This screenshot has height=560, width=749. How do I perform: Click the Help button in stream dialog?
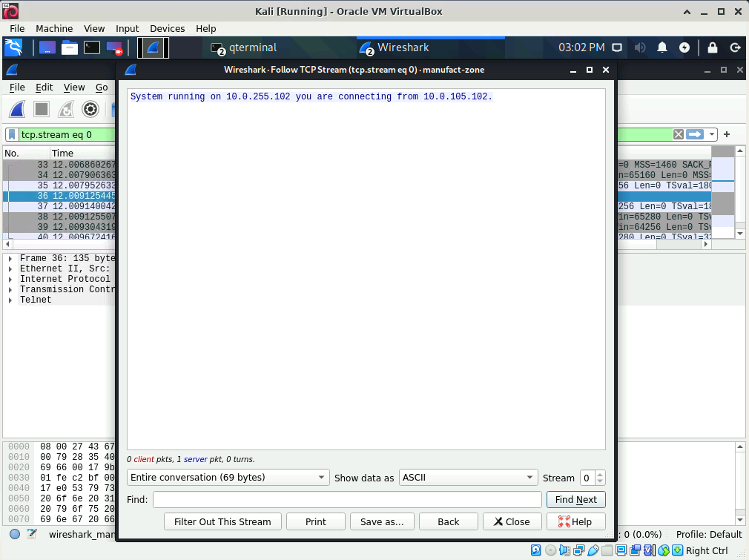coord(576,521)
